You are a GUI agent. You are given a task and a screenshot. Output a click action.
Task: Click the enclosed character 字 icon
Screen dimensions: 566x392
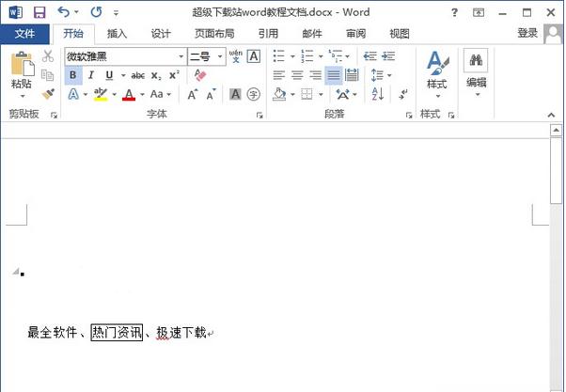pos(254,95)
